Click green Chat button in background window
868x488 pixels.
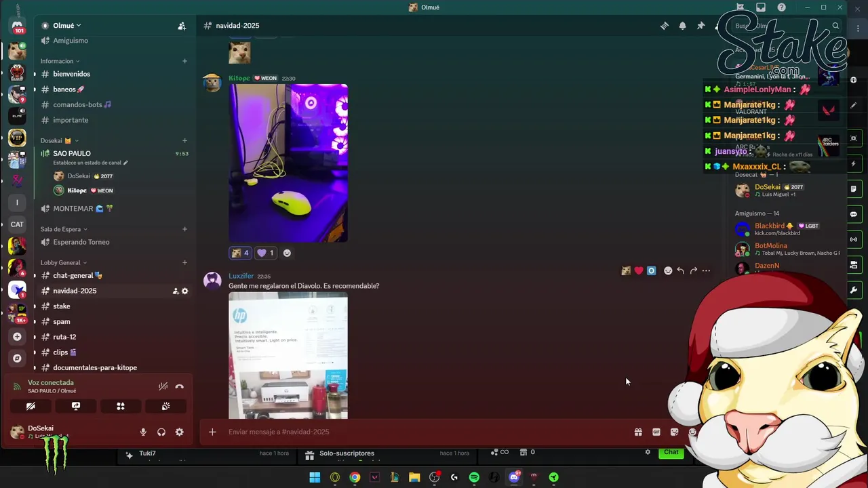671,452
